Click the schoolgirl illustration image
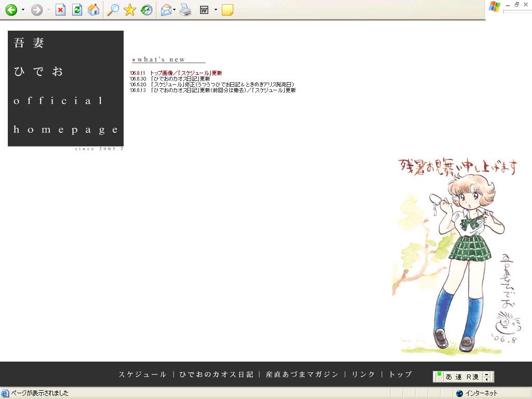Viewport: 532px width, 399px height. click(x=457, y=257)
